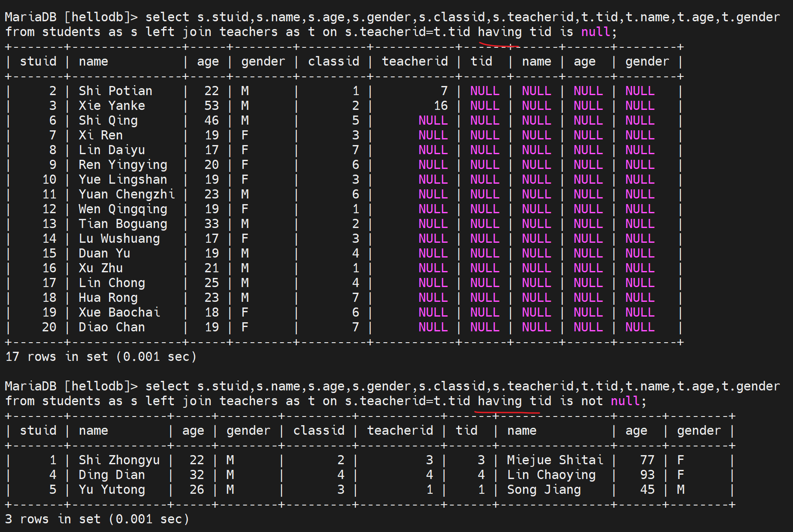This screenshot has height=532, width=793.
Task: Click the student name "Diao Chan"
Action: pos(112,327)
